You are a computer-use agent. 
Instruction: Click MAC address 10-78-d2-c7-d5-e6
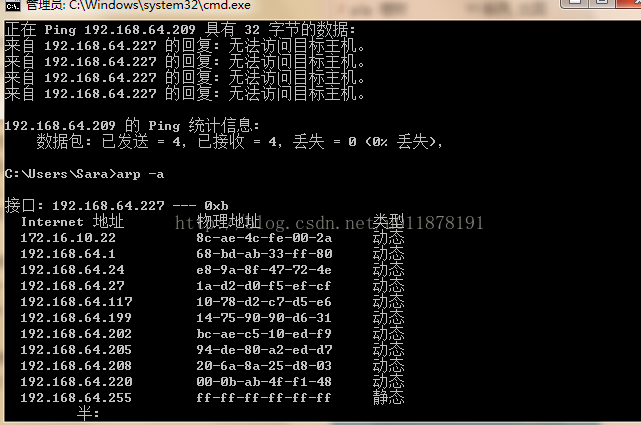(x=264, y=301)
